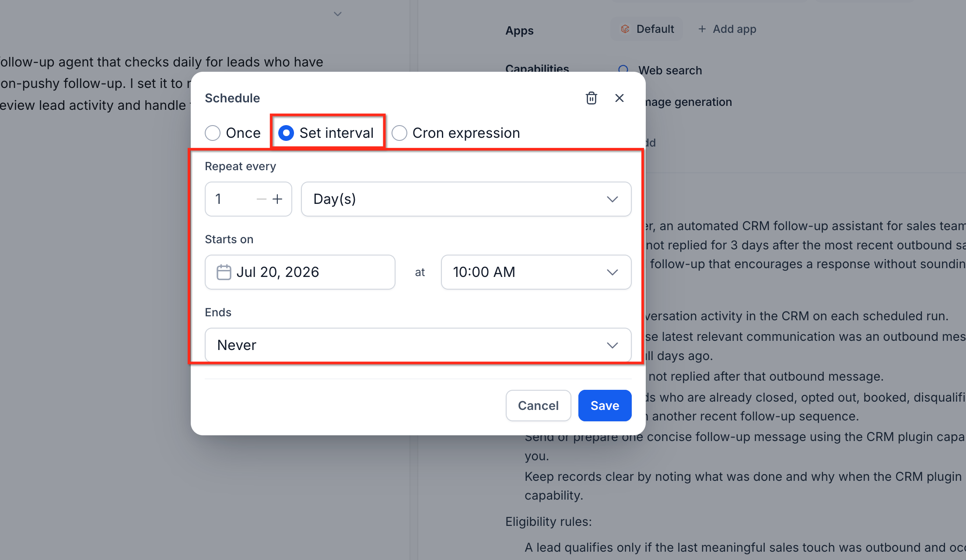The height and width of the screenshot is (560, 966).
Task: Click Add app in the background panel
Action: pos(727,29)
